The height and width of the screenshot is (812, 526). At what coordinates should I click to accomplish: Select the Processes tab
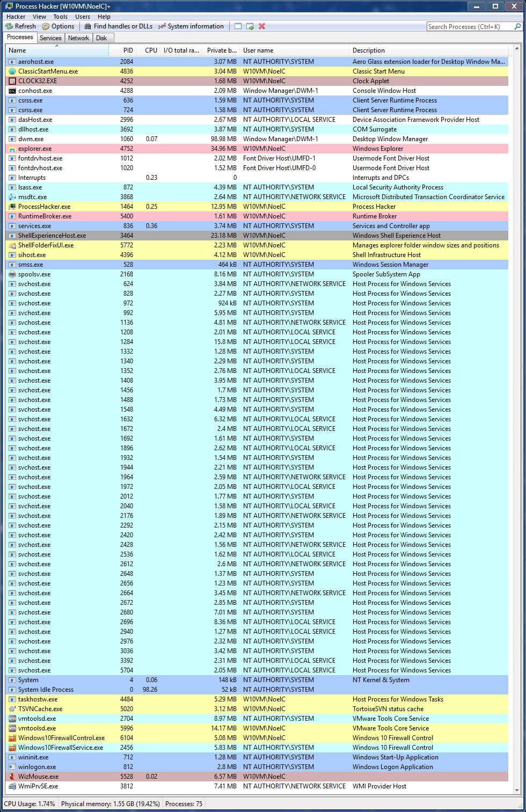(x=20, y=38)
